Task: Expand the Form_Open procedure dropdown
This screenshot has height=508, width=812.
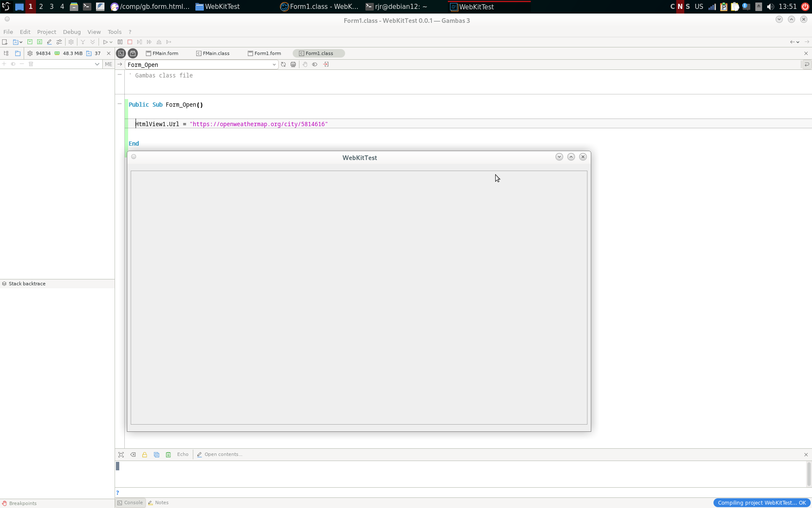Action: [274, 65]
